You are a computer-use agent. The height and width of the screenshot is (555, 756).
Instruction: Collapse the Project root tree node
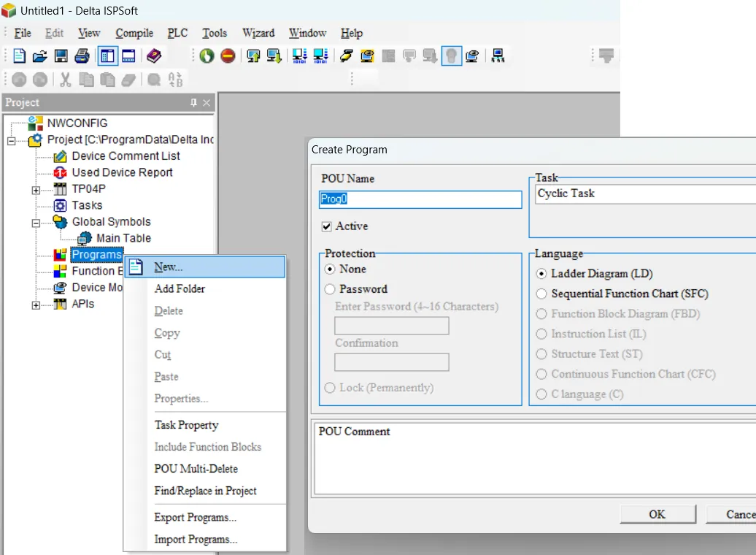coord(11,141)
